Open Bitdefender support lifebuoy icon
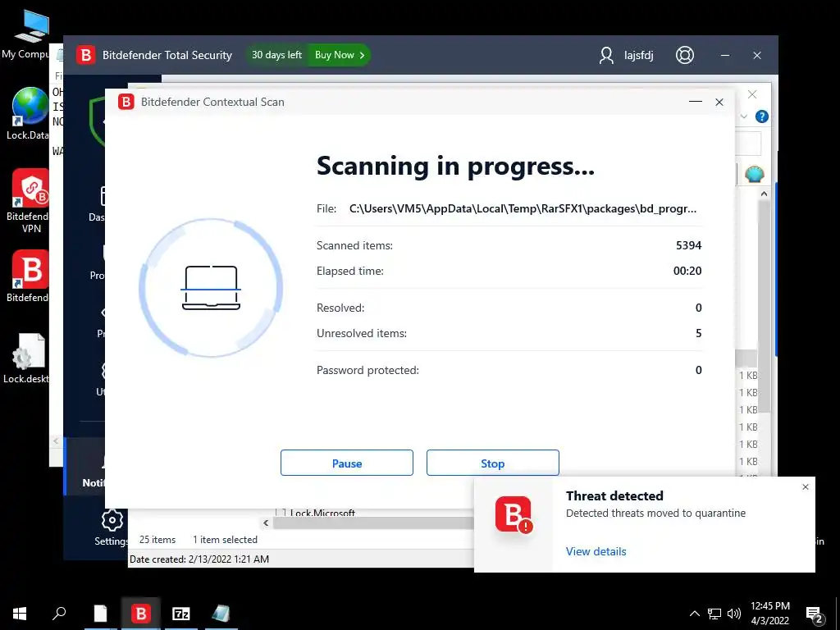 (x=685, y=55)
